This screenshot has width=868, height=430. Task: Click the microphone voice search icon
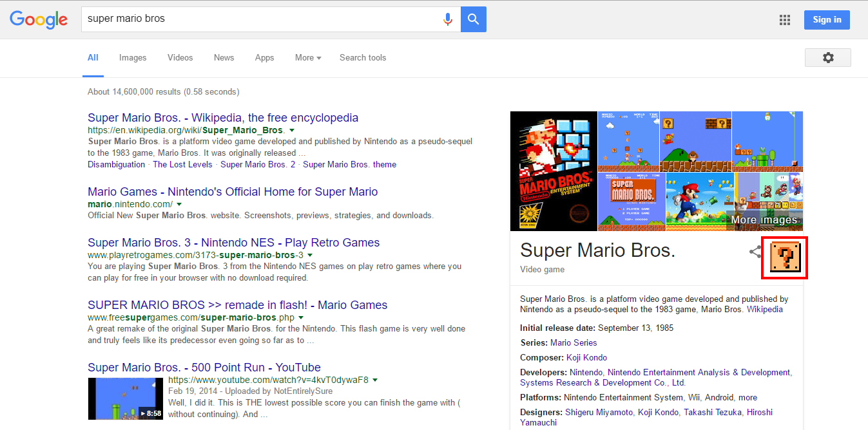tap(448, 19)
